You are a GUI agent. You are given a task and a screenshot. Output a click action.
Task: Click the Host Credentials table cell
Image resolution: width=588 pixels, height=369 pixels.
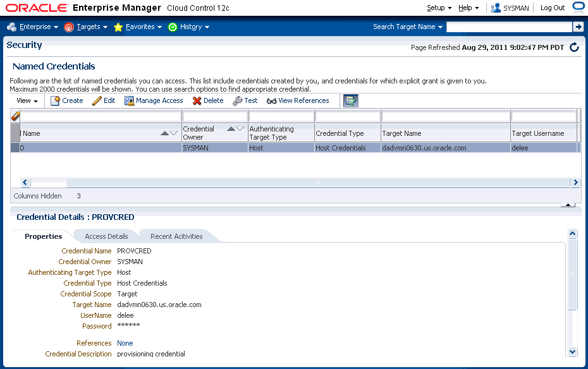348,148
